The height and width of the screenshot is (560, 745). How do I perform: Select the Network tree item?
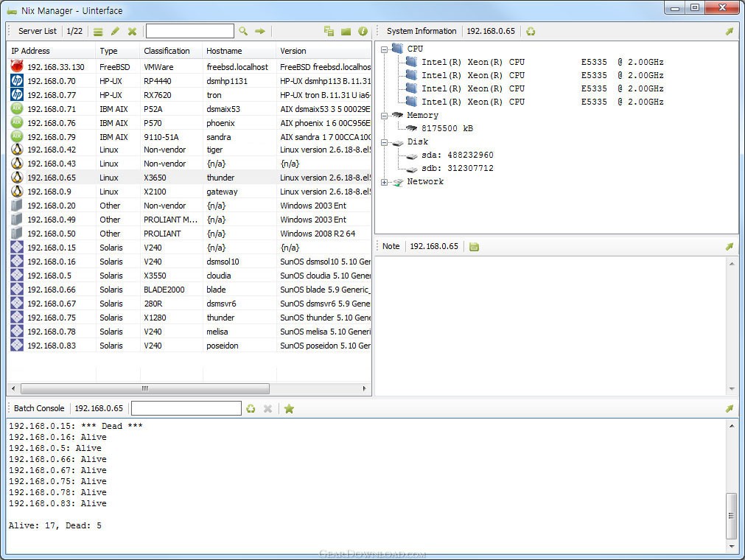pos(425,181)
